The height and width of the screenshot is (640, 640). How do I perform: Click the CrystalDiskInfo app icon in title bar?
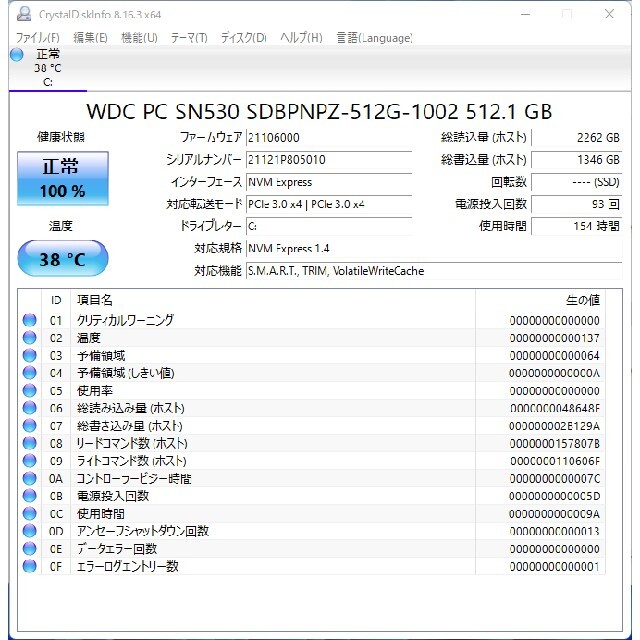24,14
